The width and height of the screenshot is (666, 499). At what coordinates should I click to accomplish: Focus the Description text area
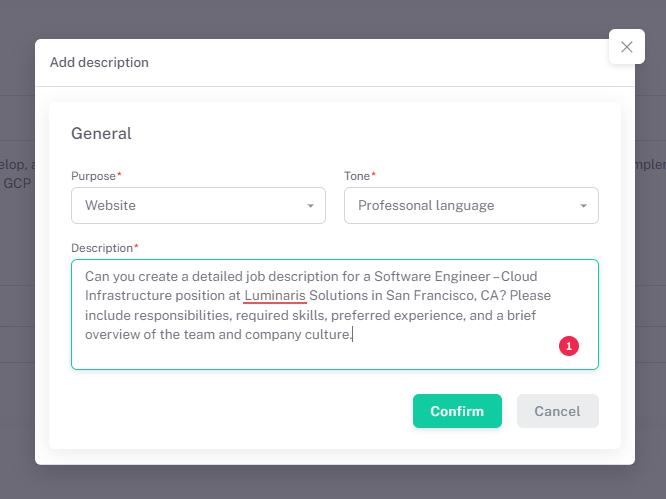click(334, 350)
